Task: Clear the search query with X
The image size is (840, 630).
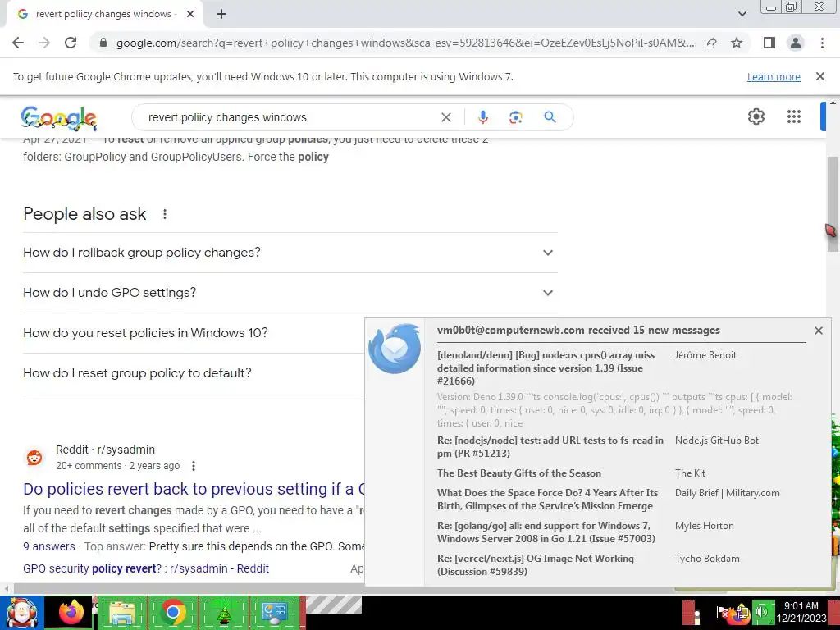Action: click(445, 117)
